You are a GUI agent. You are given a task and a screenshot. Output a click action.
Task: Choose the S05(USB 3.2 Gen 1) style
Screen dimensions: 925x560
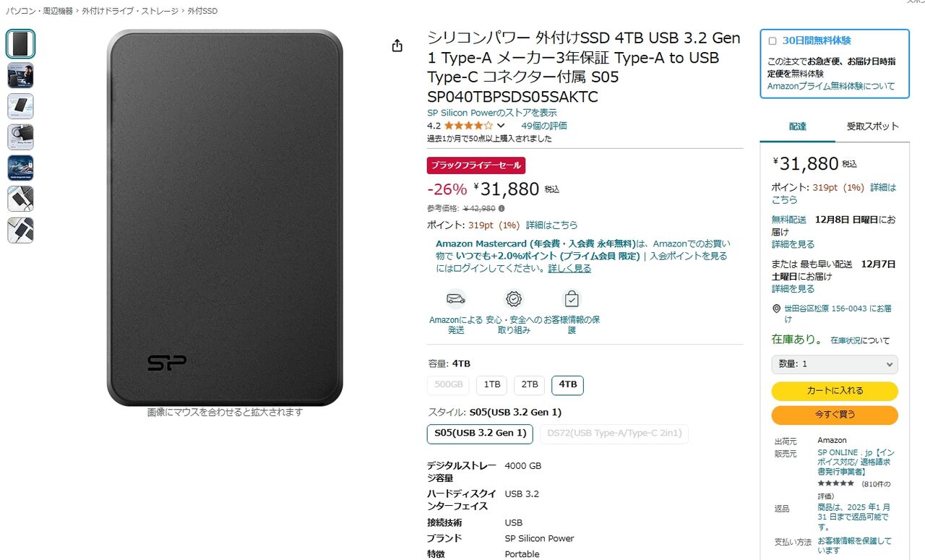click(480, 434)
